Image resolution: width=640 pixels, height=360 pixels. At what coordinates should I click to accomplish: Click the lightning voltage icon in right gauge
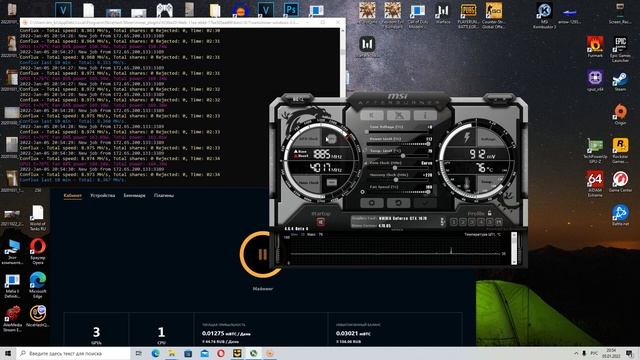pos(467,138)
